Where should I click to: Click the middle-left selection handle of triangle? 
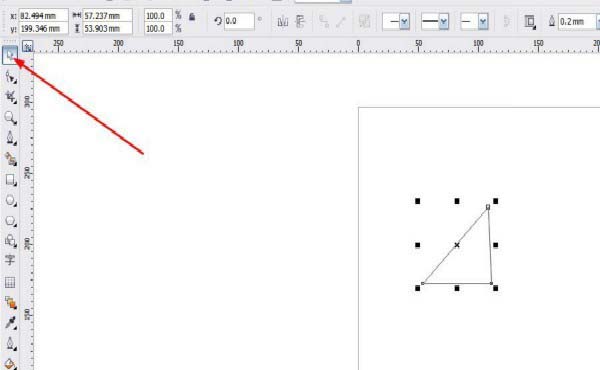click(417, 245)
